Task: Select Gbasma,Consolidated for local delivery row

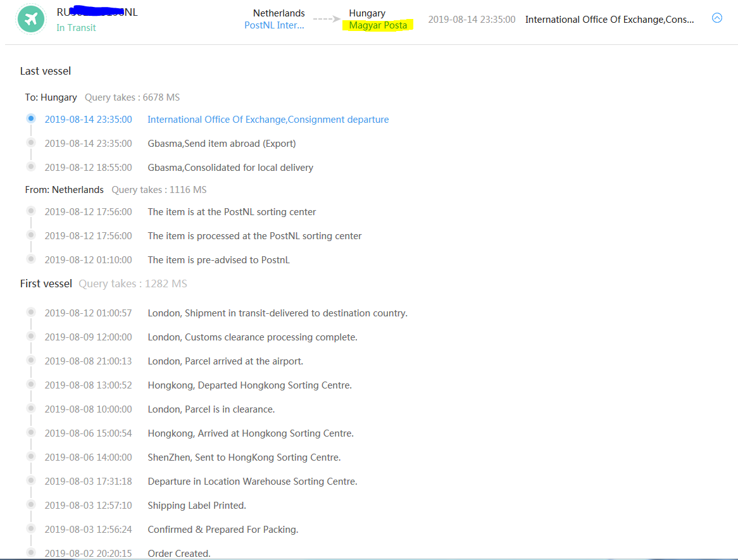Action: (230, 168)
